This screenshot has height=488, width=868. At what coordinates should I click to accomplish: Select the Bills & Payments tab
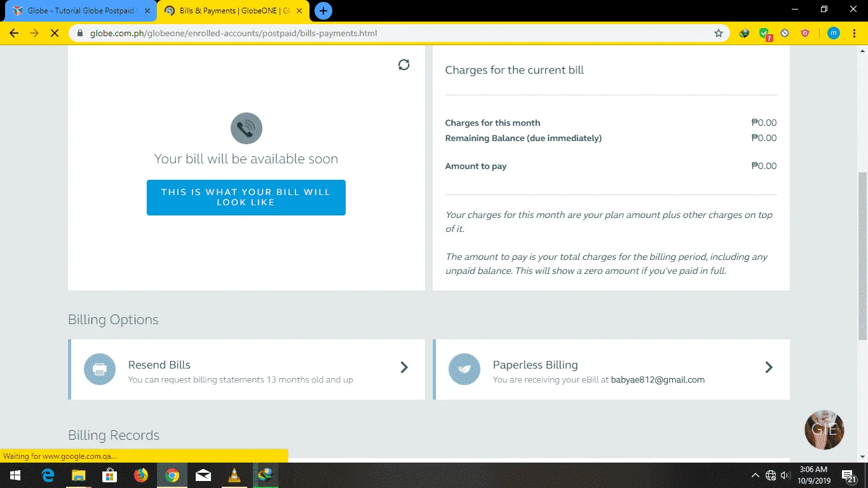coord(233,11)
